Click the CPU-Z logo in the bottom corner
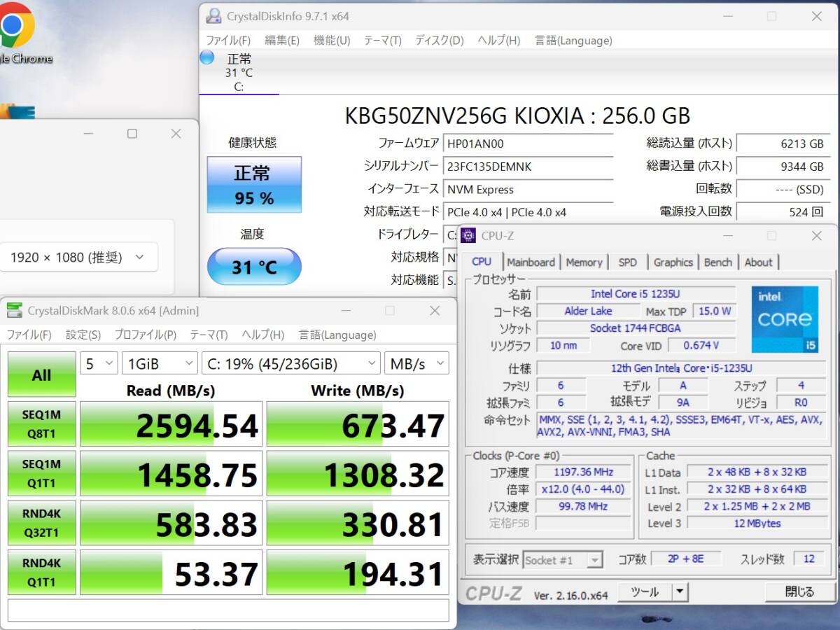This screenshot has height=630, width=840. [494, 591]
